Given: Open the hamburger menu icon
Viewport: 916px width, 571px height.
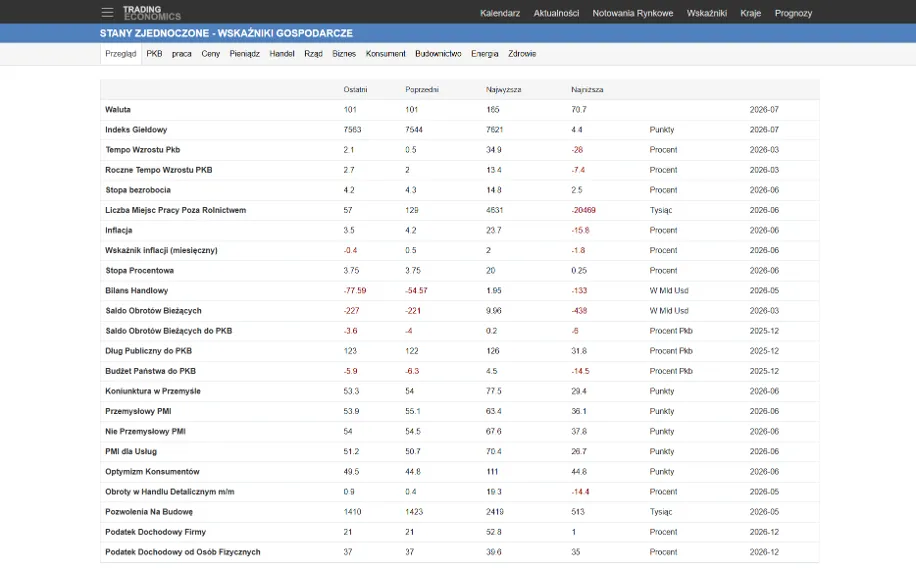Looking at the screenshot, I should 107,12.
